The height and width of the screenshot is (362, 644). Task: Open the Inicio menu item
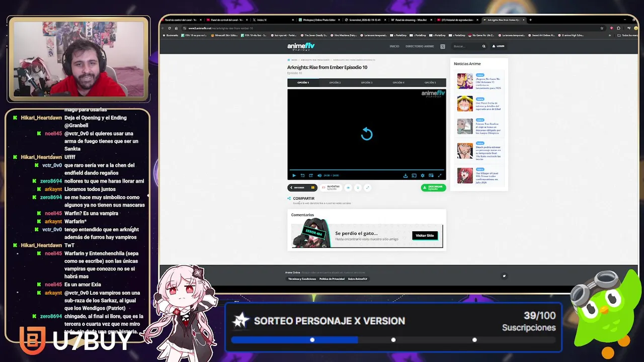(394, 46)
